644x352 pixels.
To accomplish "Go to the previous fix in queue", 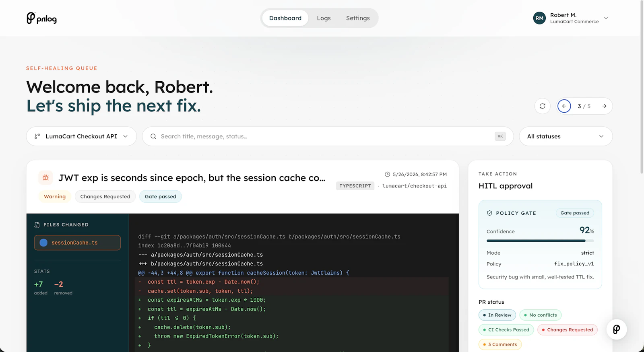I will tap(564, 106).
